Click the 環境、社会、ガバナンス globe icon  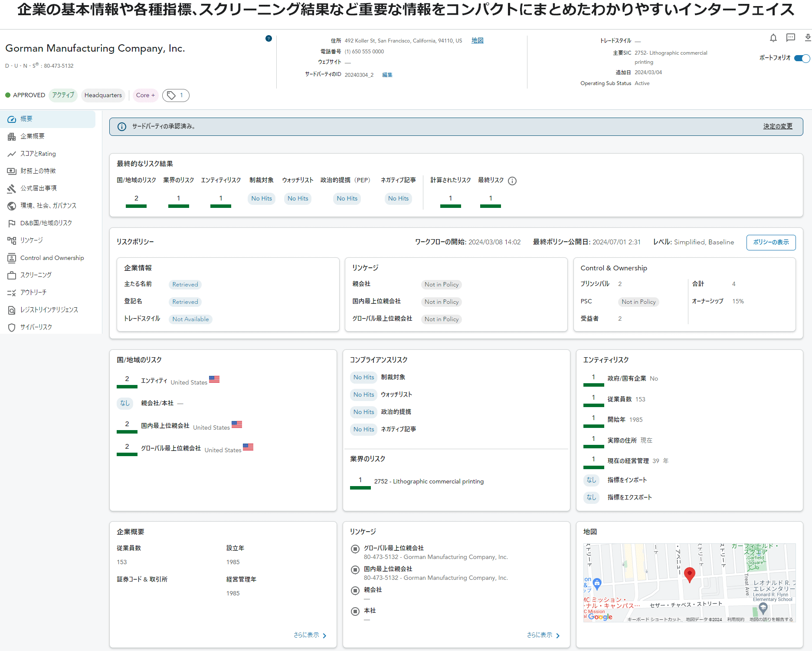point(12,206)
